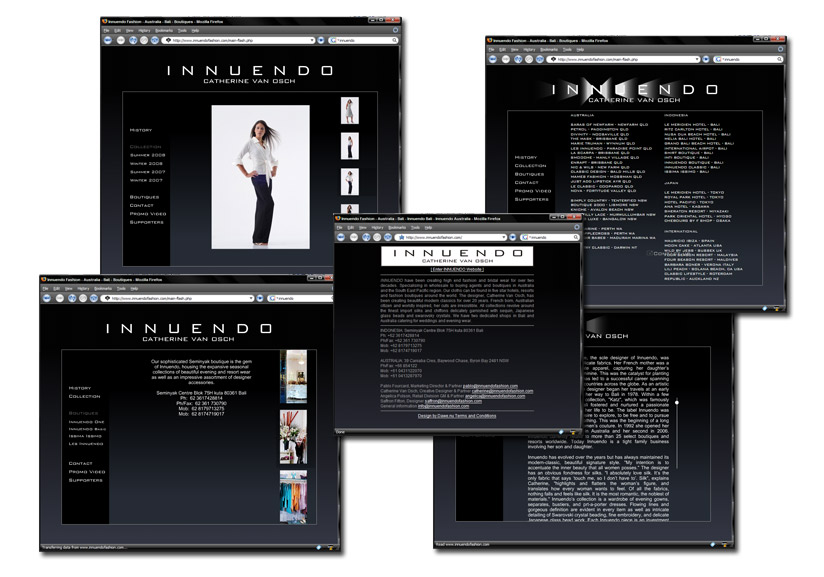Select Innuendo One in the Seminyak boutique window

(87, 421)
